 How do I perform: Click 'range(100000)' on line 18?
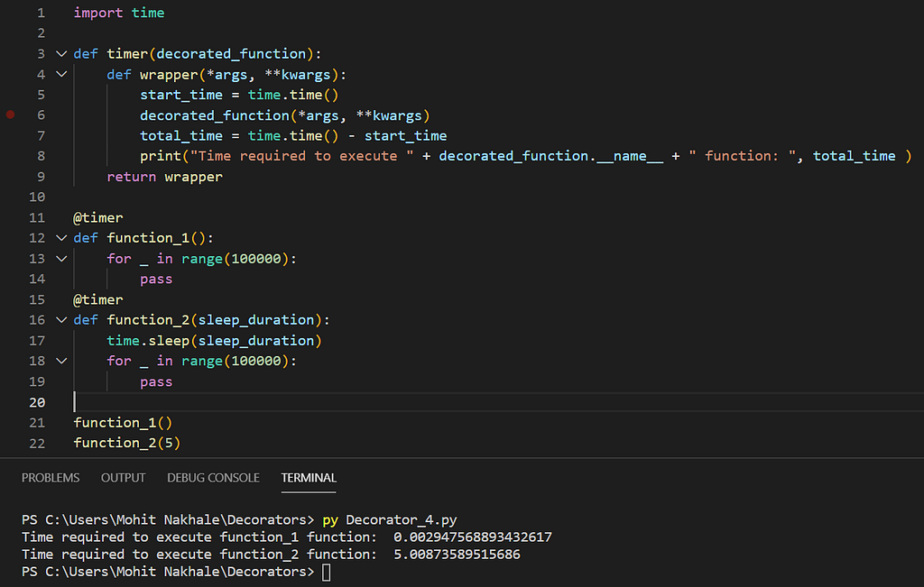(236, 361)
